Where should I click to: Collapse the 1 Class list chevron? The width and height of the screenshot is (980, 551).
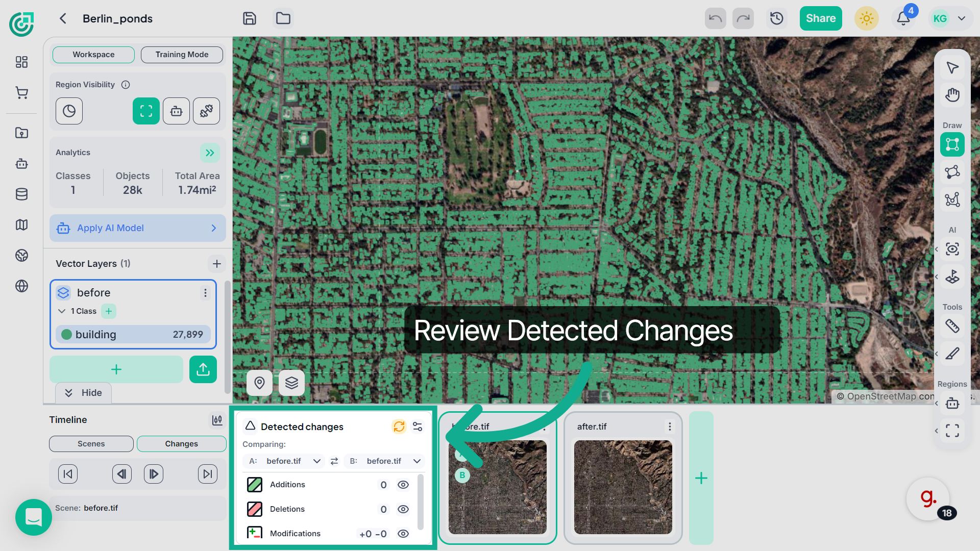(x=62, y=311)
